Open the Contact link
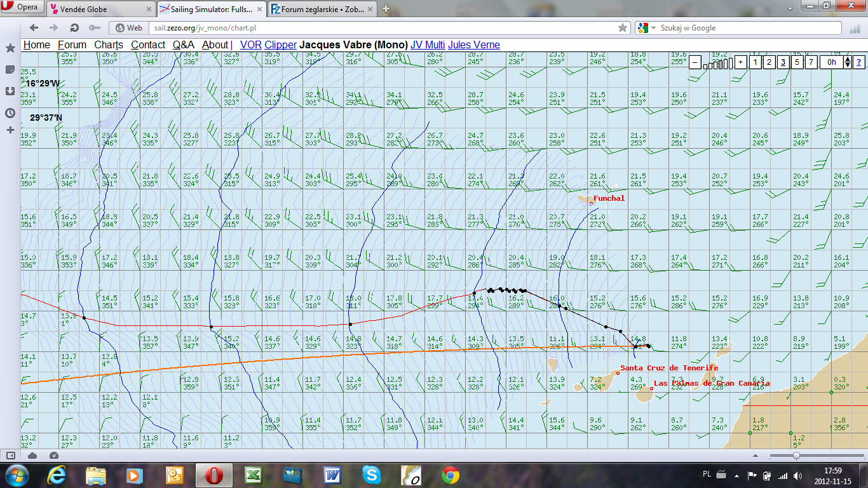The height and width of the screenshot is (488, 868). pos(148,45)
